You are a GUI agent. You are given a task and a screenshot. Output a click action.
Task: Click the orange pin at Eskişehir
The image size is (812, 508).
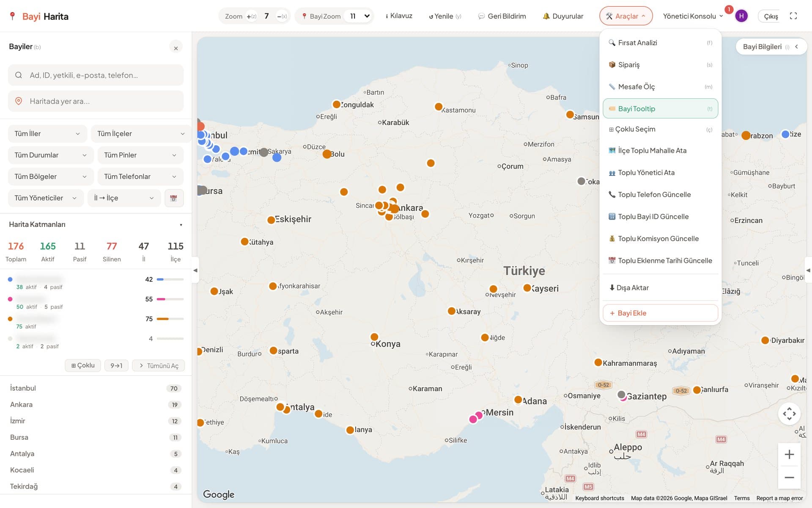[271, 220]
